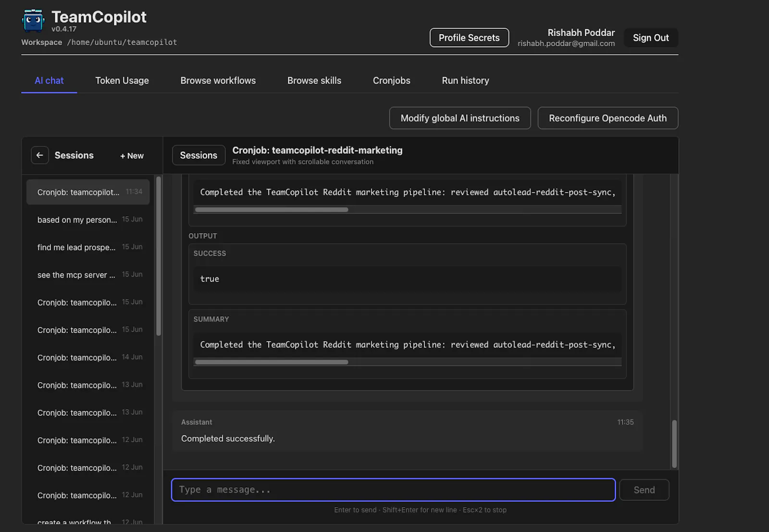Screen dimensions: 769x532
Task: Select the Cronjob session from 11:34
Action: coord(88,192)
